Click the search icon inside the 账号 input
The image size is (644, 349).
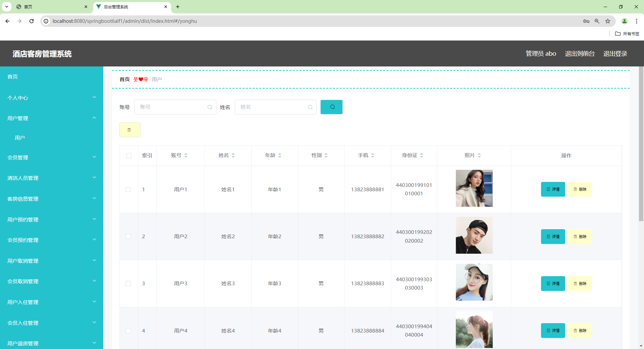pyautogui.click(x=210, y=107)
